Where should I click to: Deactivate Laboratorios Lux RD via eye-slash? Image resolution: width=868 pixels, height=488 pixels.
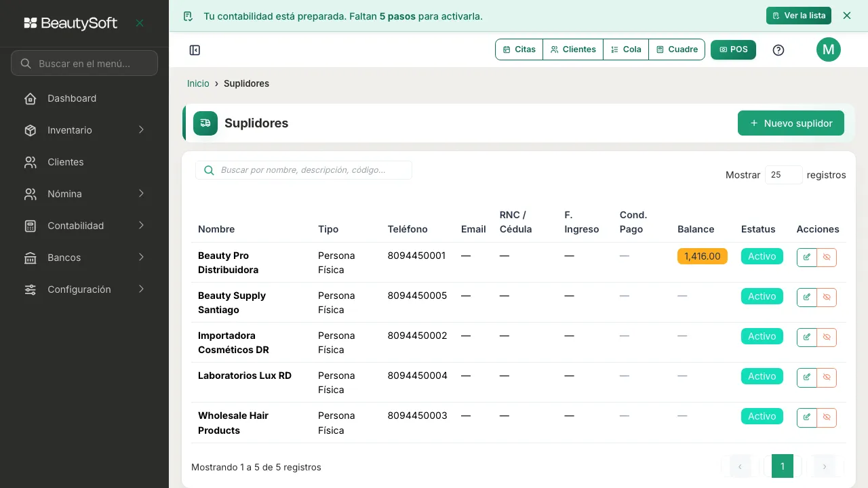[827, 378]
